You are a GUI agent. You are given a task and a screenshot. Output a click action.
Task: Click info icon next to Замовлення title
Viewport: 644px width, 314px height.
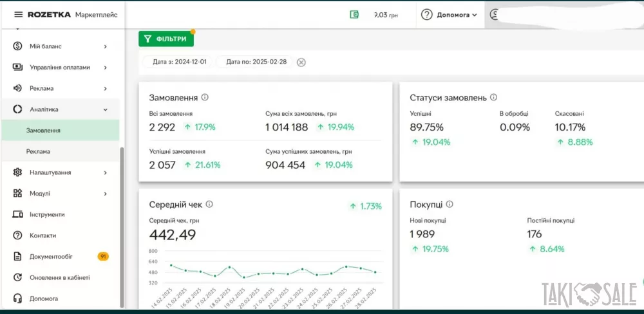[x=205, y=98]
